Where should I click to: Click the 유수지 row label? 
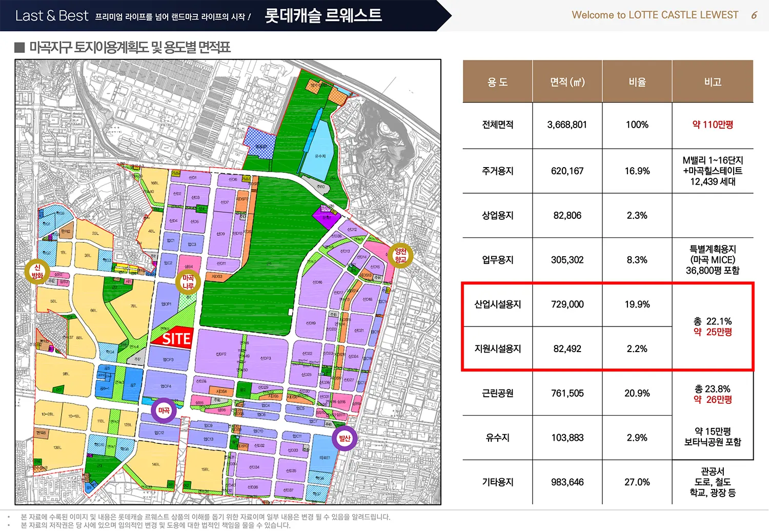(x=497, y=438)
